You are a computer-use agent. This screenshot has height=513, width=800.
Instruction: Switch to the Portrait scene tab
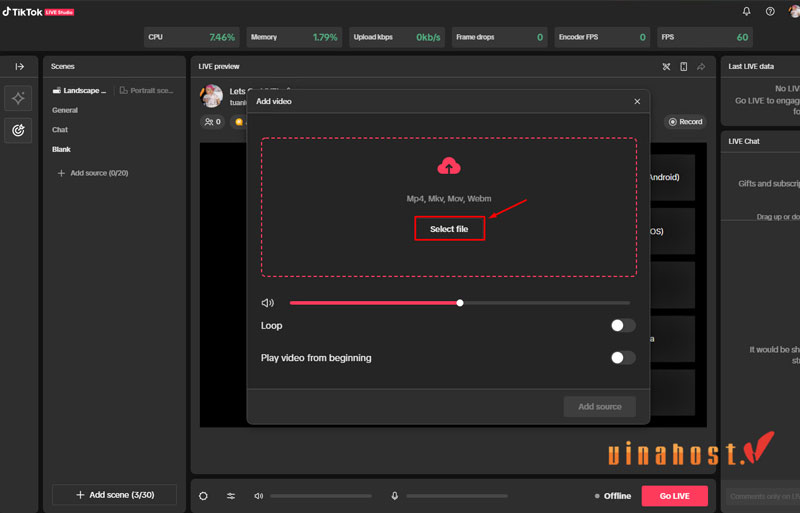(x=146, y=90)
